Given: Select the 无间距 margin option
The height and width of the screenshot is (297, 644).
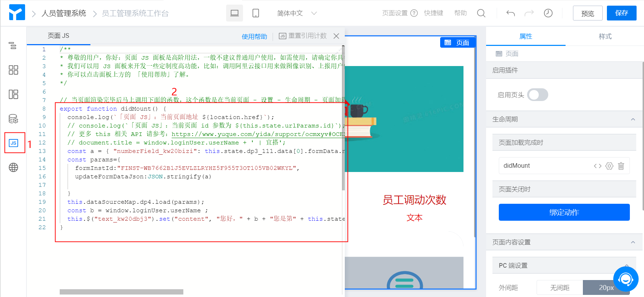Looking at the screenshot, I should (560, 288).
